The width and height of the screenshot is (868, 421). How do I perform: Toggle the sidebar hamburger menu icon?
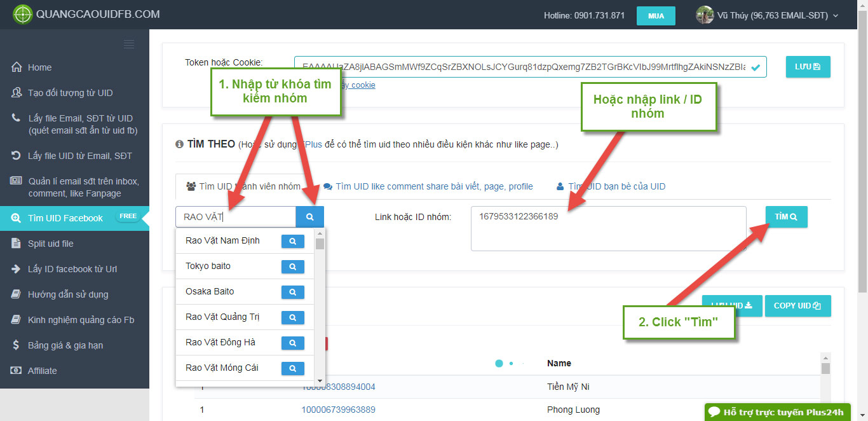point(129,44)
